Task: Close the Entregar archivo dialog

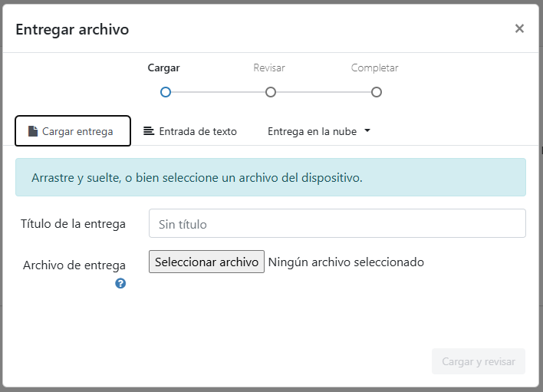Action: [x=519, y=29]
